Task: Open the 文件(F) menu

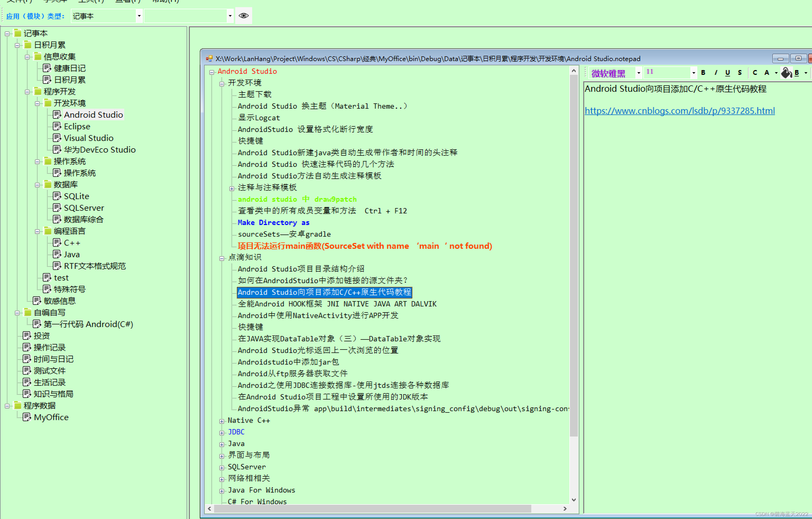Action: pos(19,1)
